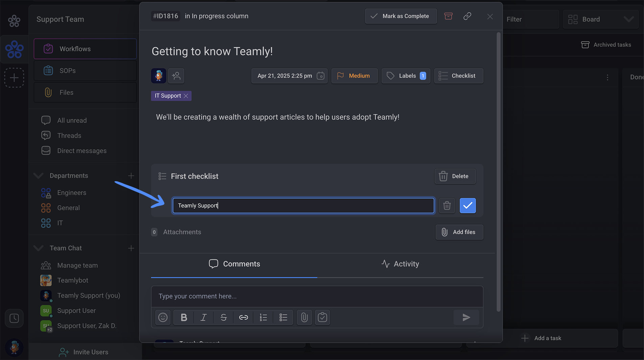
Task: Delete the First checklist
Action: [455, 176]
